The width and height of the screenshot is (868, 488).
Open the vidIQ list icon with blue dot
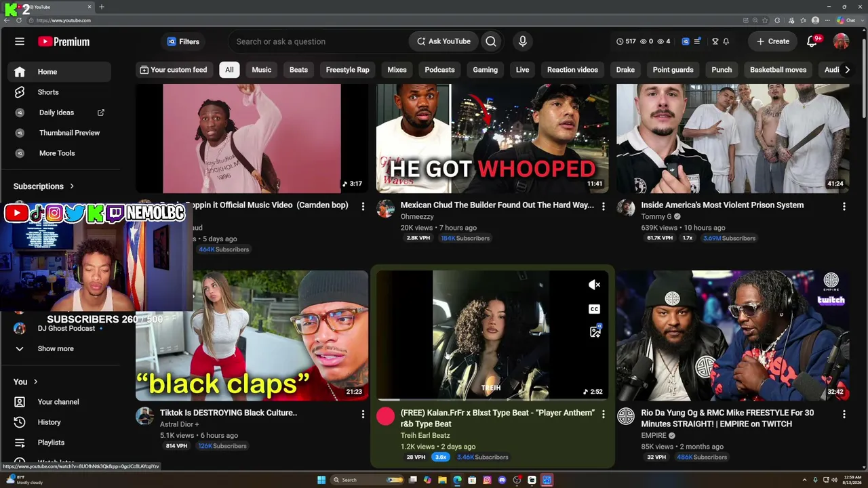pyautogui.click(x=697, y=41)
